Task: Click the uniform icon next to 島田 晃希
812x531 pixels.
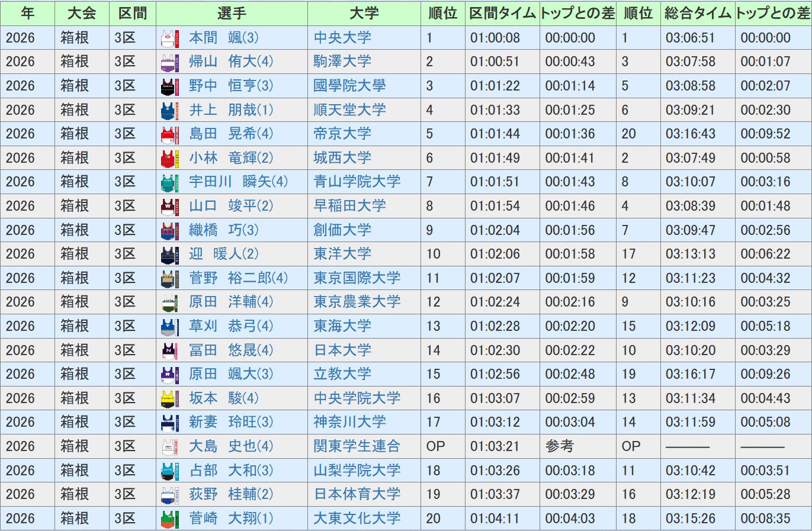Action: pos(170,134)
